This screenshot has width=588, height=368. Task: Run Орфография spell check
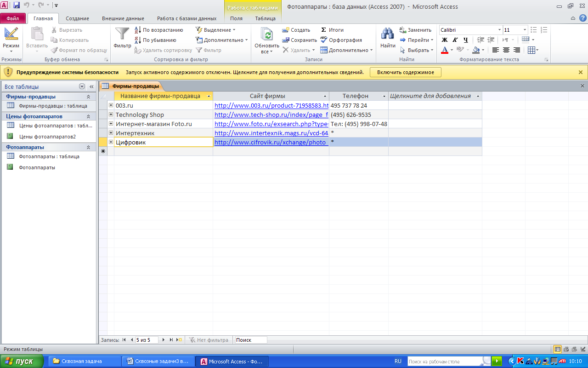pyautogui.click(x=341, y=40)
